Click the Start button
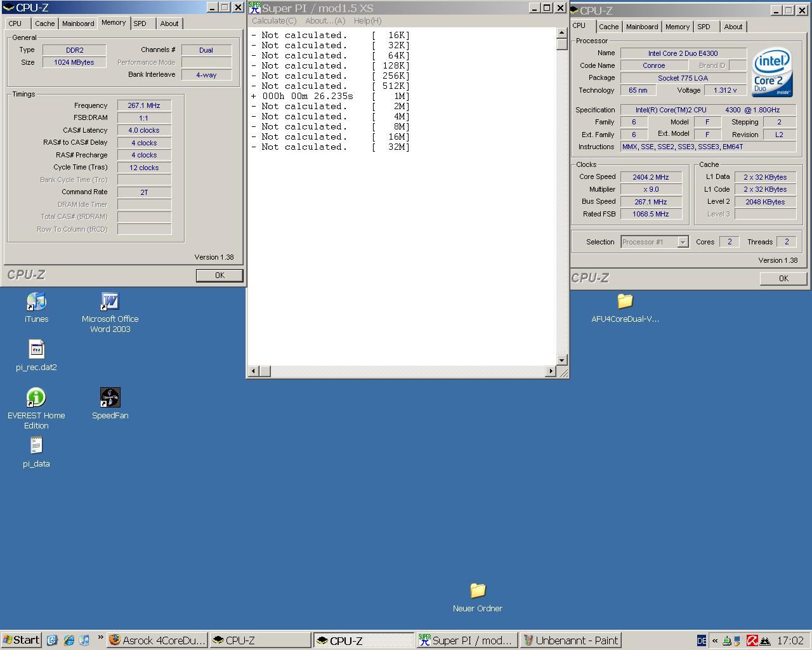 pyautogui.click(x=22, y=640)
